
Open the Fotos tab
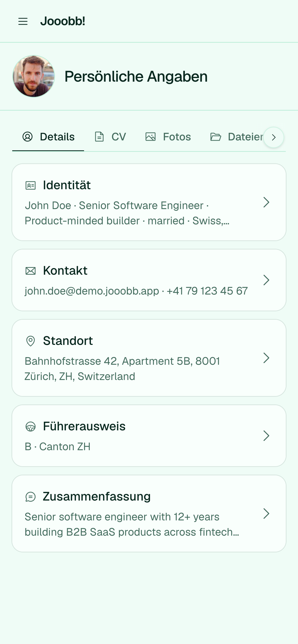(x=168, y=137)
